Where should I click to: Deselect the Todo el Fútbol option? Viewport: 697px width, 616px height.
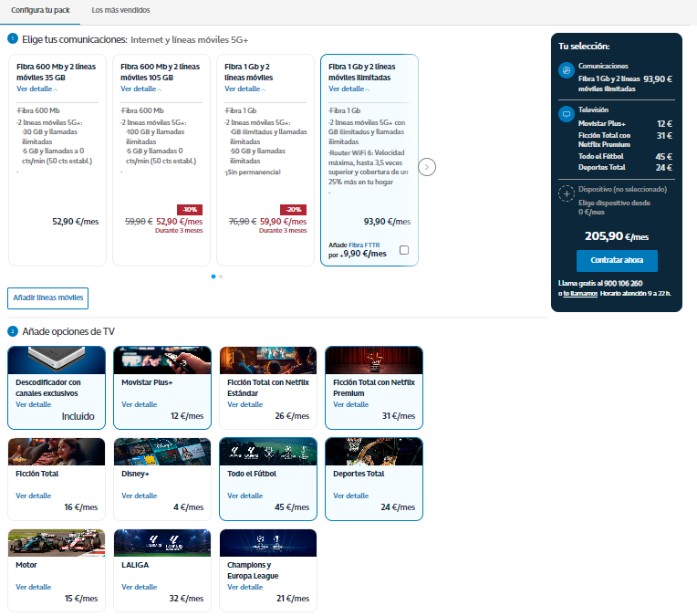coord(267,478)
